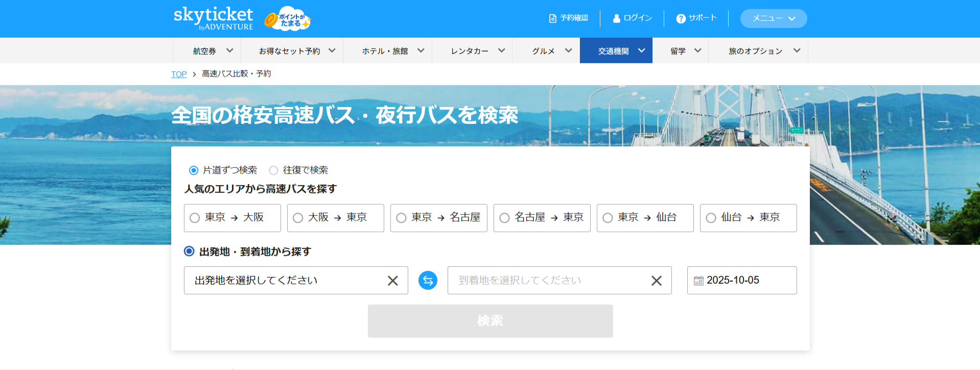Click the points coin badge icon
This screenshot has width=980, height=370.
coord(288,19)
